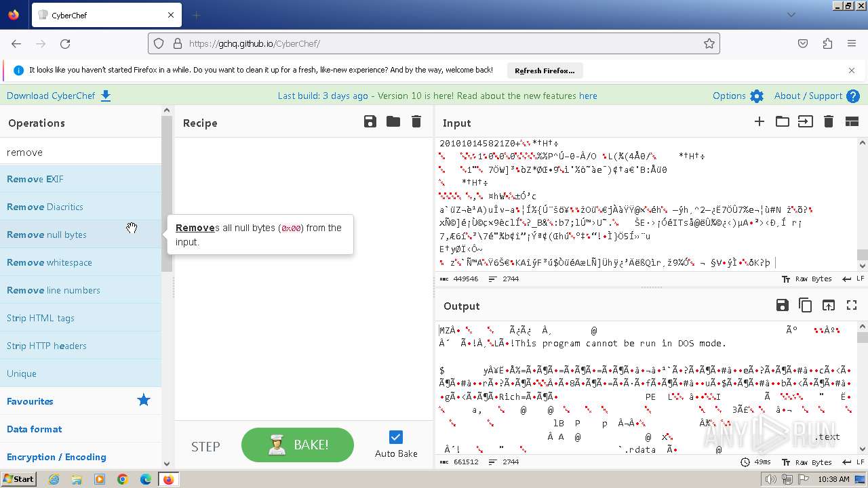Select Unique operation
The width and height of the screenshot is (868, 488).
pos(81,373)
